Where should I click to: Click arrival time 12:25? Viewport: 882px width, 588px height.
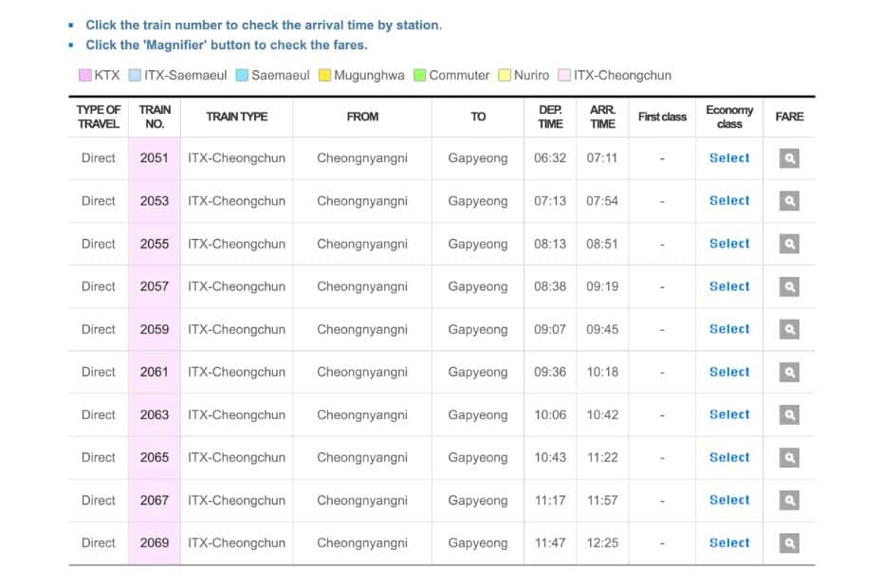602,543
